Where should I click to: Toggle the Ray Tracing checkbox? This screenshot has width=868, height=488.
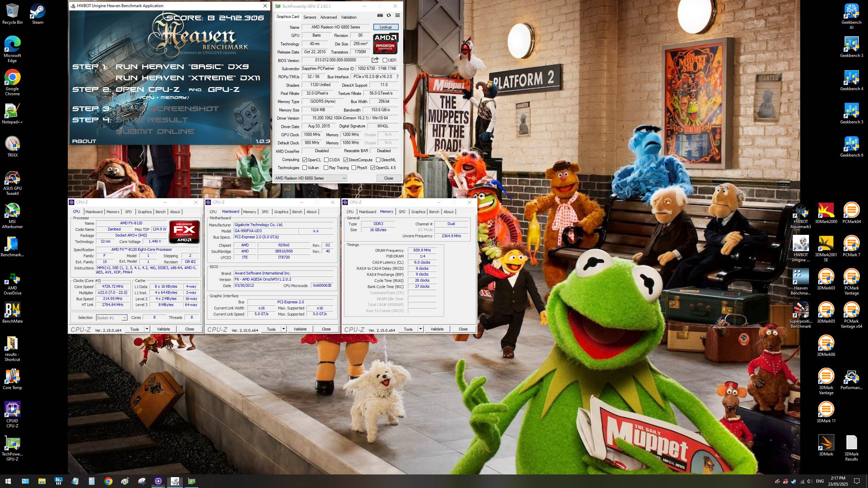coord(326,168)
